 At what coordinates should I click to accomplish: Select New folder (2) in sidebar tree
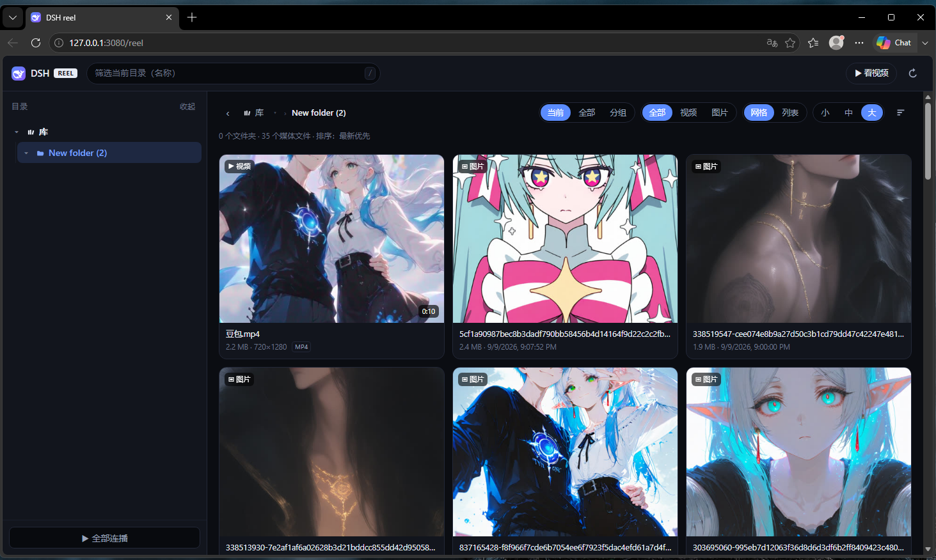point(109,153)
